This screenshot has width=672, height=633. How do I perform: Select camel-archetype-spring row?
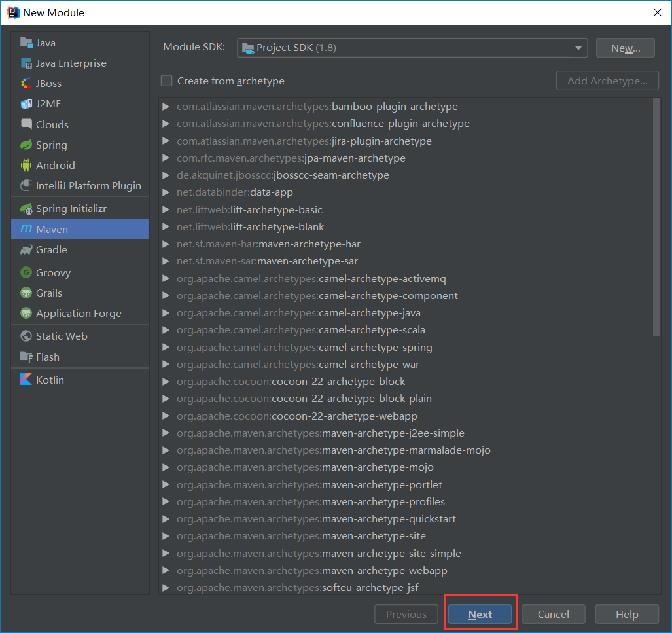[405, 348]
